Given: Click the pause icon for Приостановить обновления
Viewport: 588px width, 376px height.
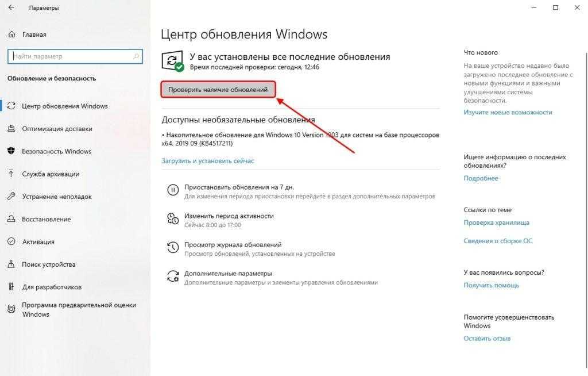Looking at the screenshot, I should 173,190.
